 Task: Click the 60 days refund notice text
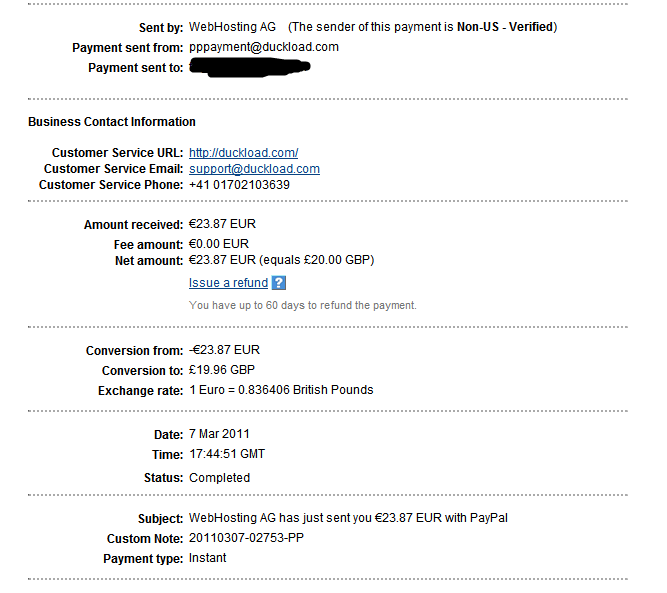click(302, 305)
